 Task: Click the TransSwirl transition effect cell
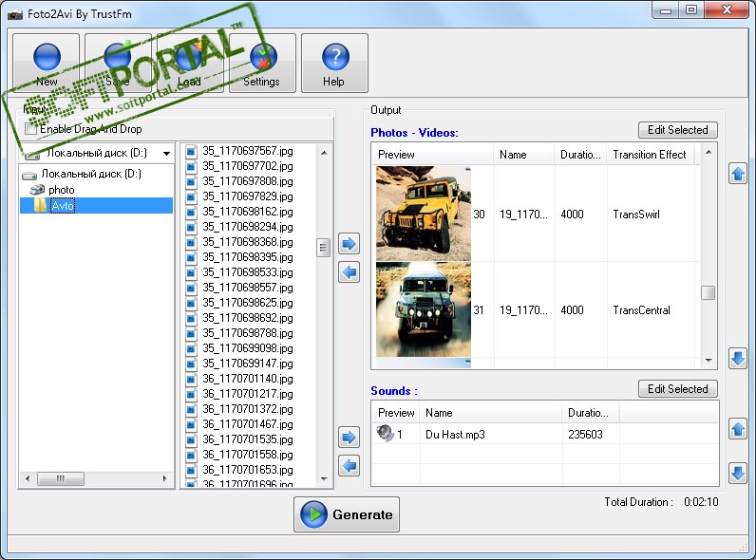[x=636, y=215]
